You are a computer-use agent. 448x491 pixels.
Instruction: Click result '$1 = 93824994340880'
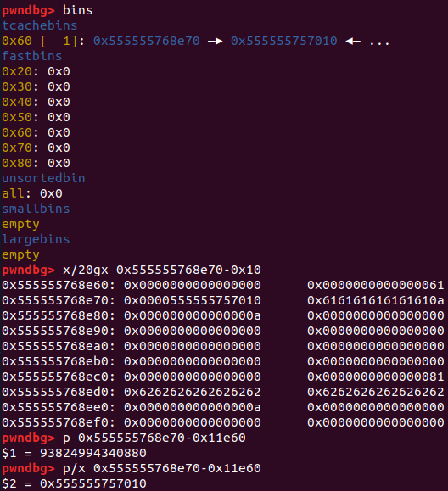pos(75,453)
